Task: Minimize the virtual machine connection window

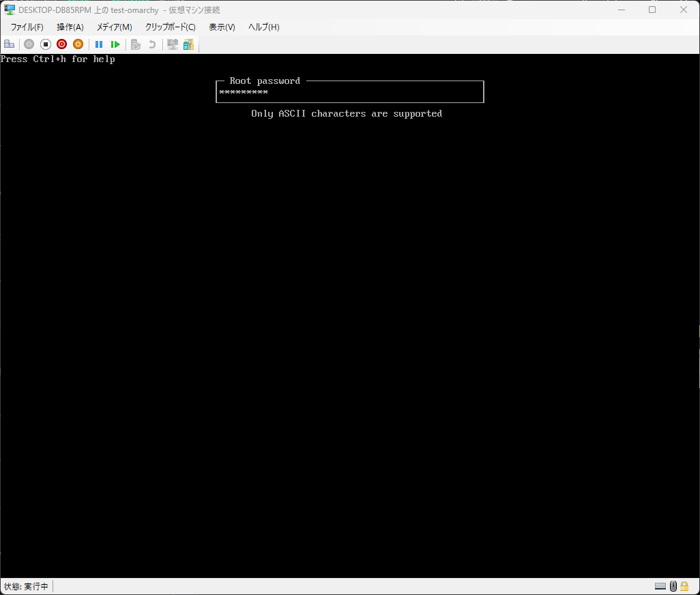Action: pos(622,10)
